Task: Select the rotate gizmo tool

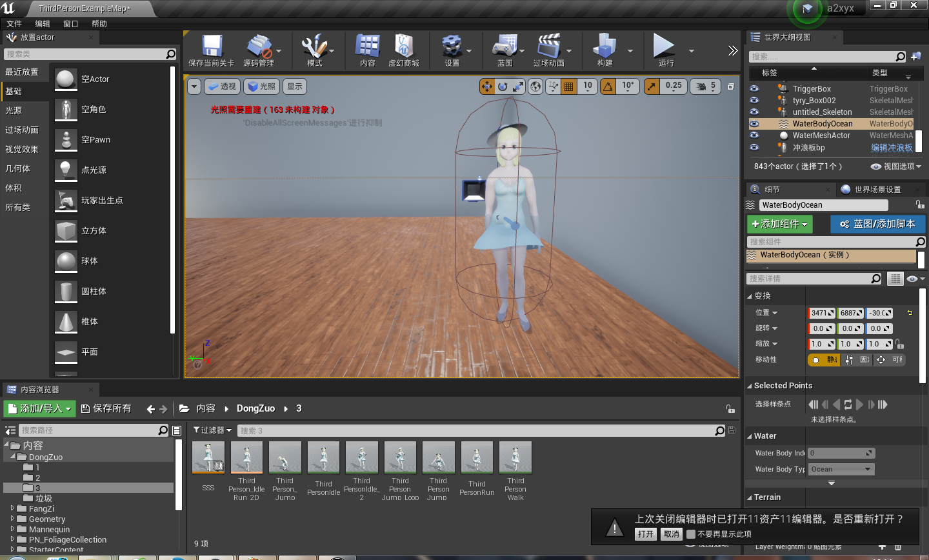Action: click(x=503, y=86)
